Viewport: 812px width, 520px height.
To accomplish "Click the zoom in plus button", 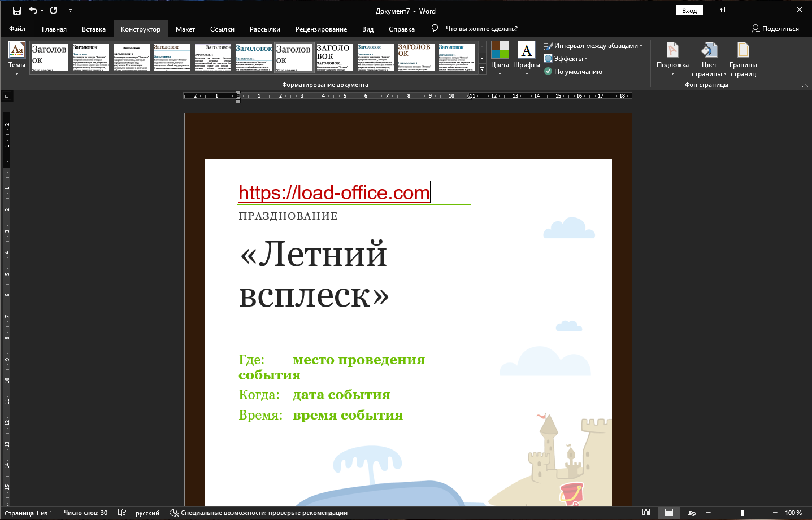I will click(775, 513).
